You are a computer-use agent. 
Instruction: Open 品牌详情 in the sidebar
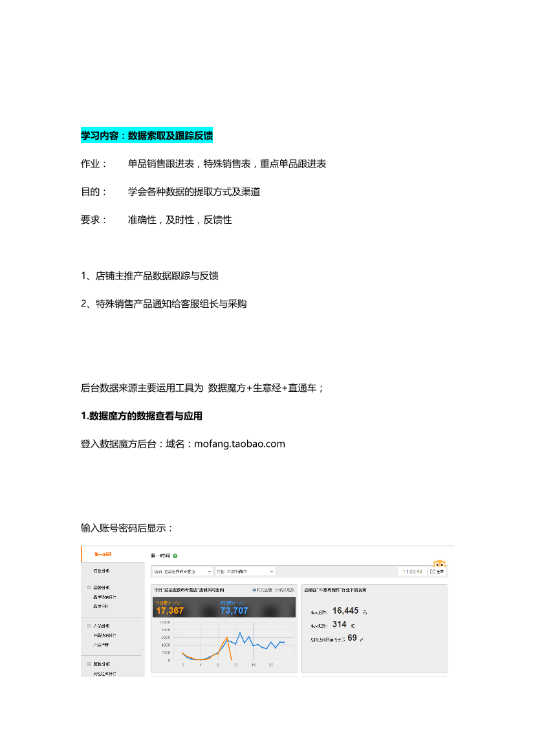[101, 606]
